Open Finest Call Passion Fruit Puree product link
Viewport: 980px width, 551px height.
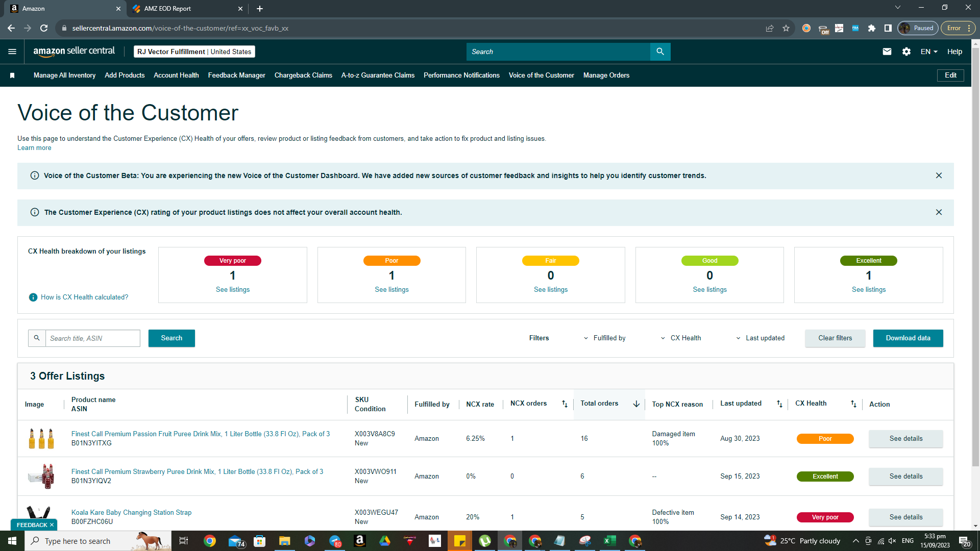[201, 434]
